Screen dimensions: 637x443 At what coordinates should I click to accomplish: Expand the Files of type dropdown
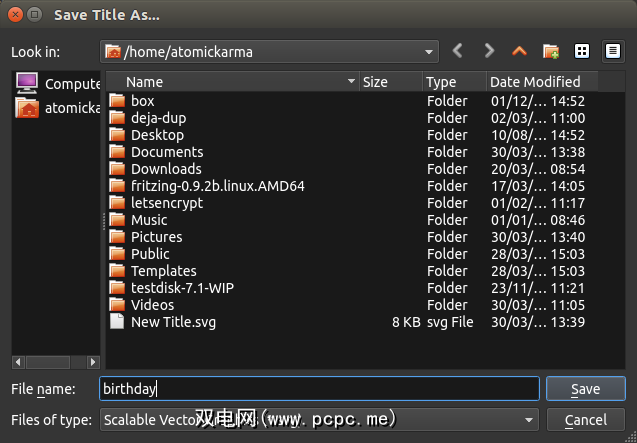(x=529, y=420)
